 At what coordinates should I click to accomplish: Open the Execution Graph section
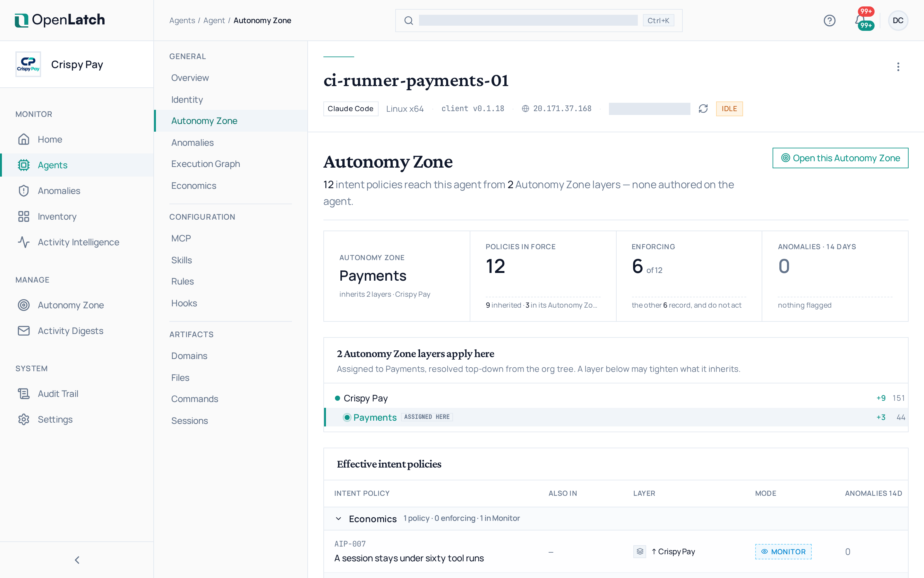231,164
